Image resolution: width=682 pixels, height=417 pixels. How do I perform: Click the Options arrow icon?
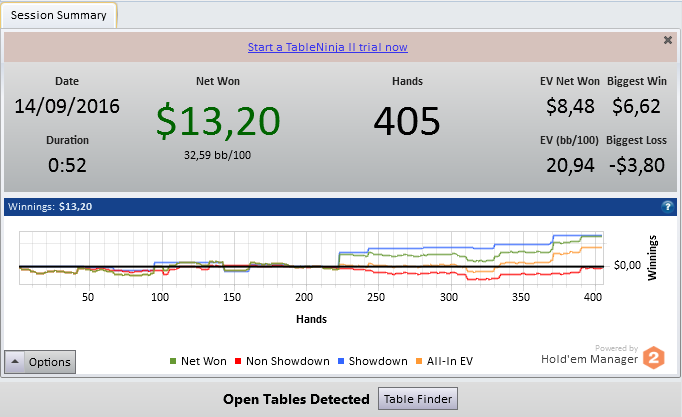[15, 361]
